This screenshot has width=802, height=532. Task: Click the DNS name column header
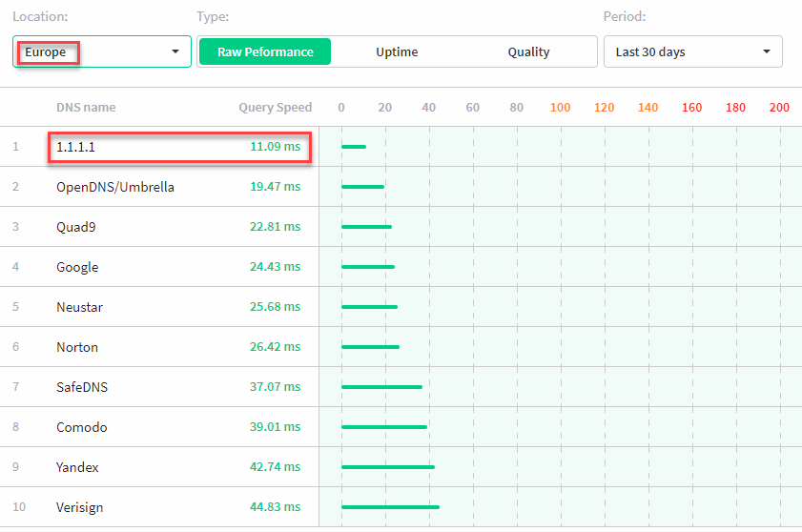coord(86,108)
